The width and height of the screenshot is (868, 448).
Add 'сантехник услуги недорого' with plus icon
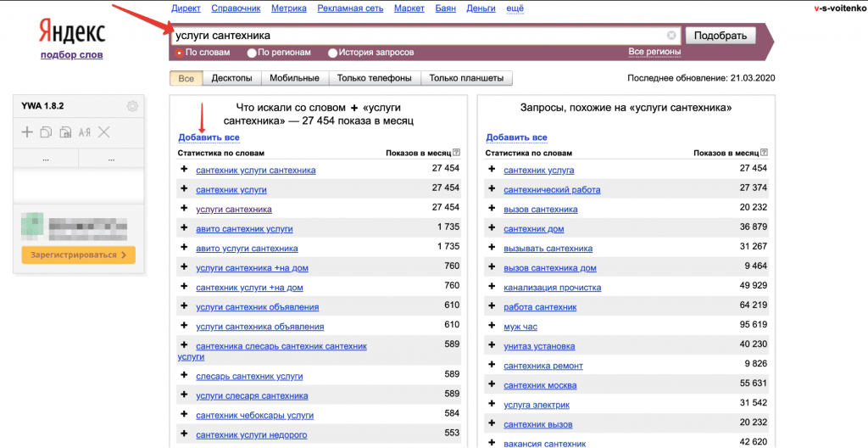184,434
